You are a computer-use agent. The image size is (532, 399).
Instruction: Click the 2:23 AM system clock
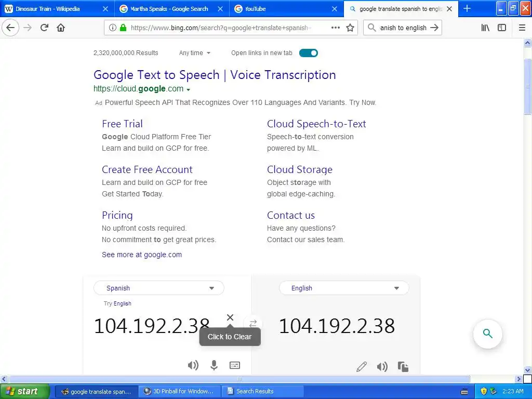[x=513, y=391]
